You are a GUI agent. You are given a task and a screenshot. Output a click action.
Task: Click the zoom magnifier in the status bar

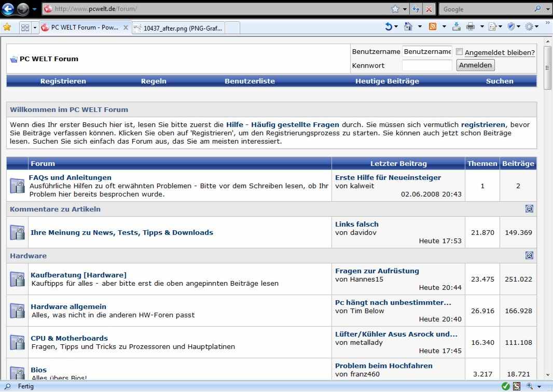pyautogui.click(x=530, y=386)
